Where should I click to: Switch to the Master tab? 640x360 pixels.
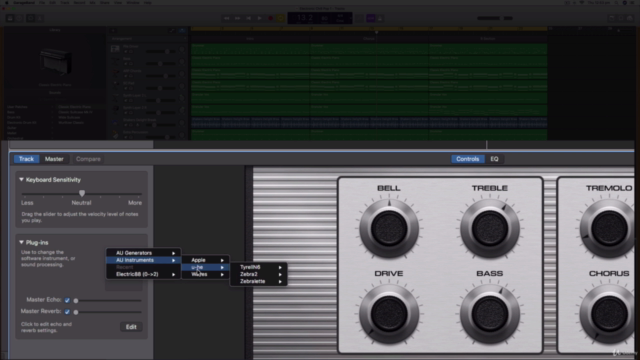(54, 159)
